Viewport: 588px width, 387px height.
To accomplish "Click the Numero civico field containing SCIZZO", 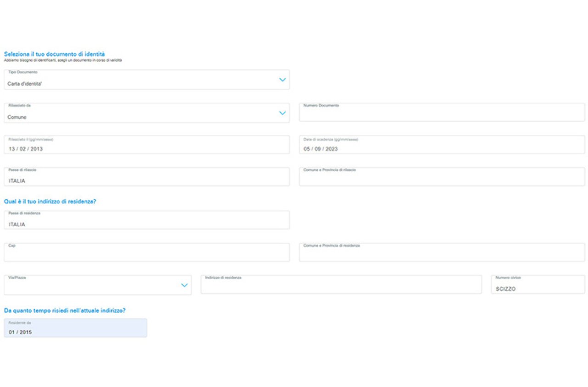I will pos(537,285).
